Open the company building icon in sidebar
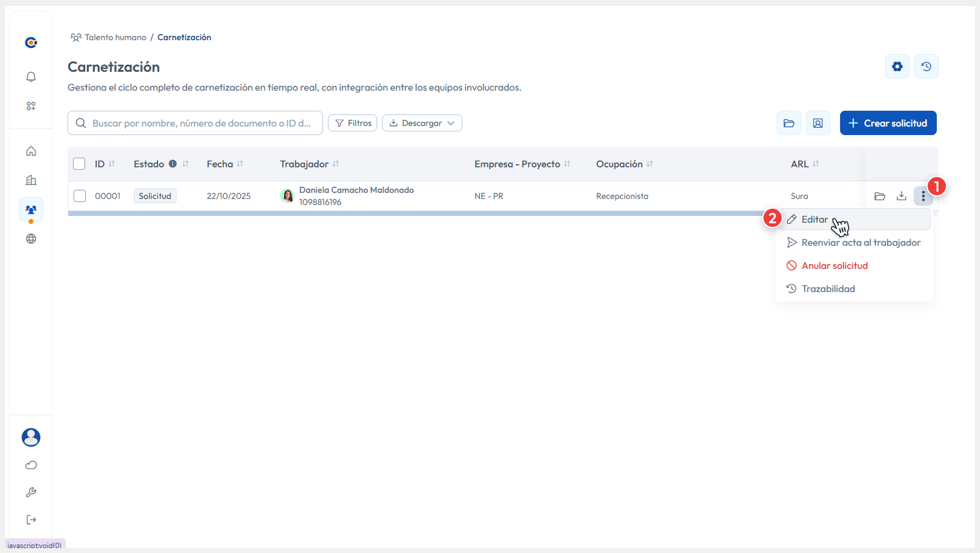 [x=30, y=180]
